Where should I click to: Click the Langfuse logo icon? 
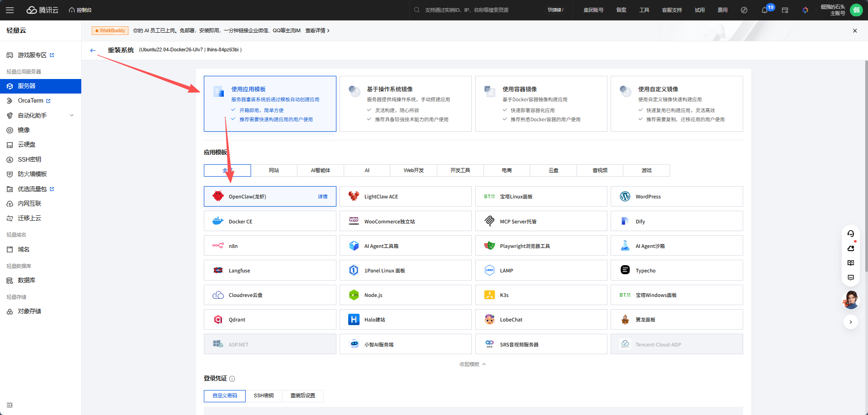pos(218,270)
